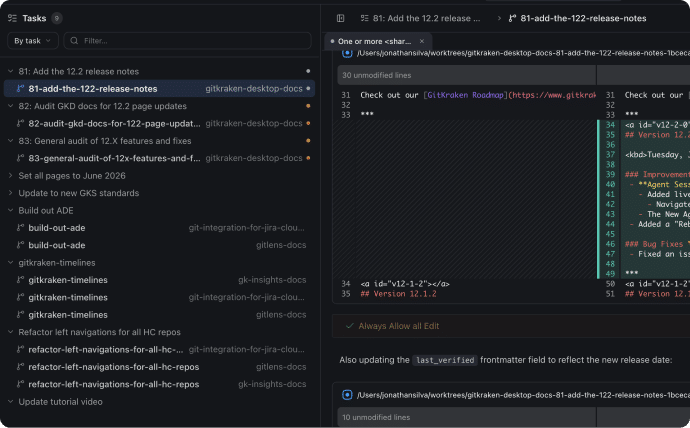Screen dimensions: 690x428
Task: Select gitkraken-timelines in git-integration-for-jira-cloud
Action: click(159, 297)
